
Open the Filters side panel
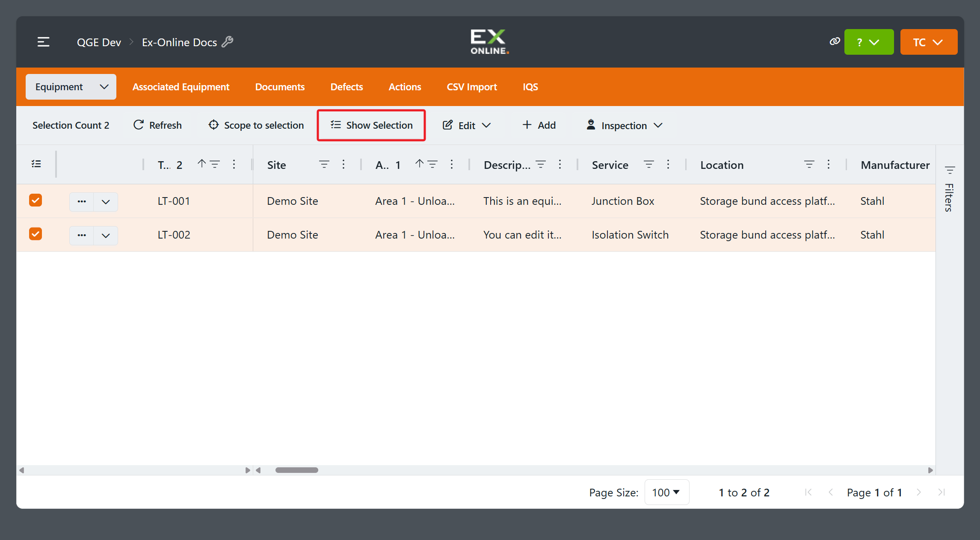coord(950,189)
